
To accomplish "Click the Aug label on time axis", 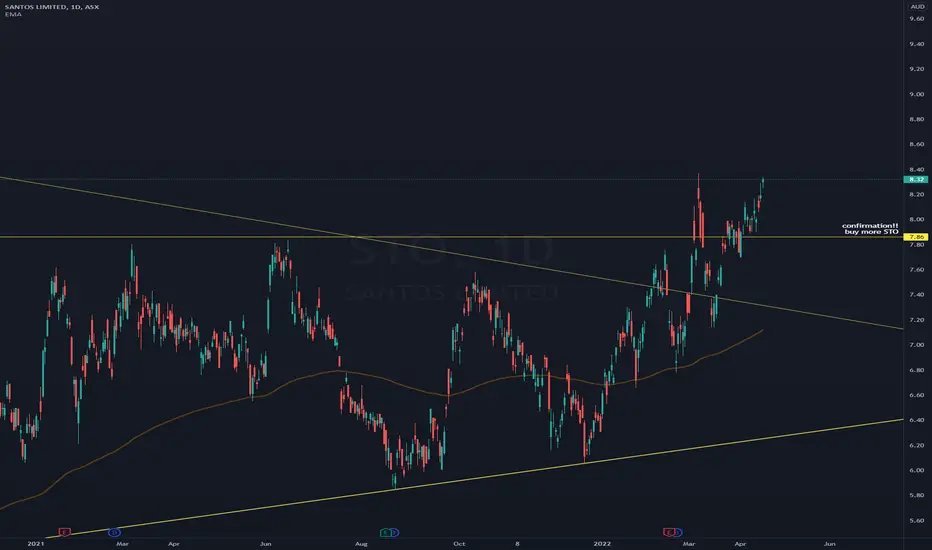I will coord(361,543).
